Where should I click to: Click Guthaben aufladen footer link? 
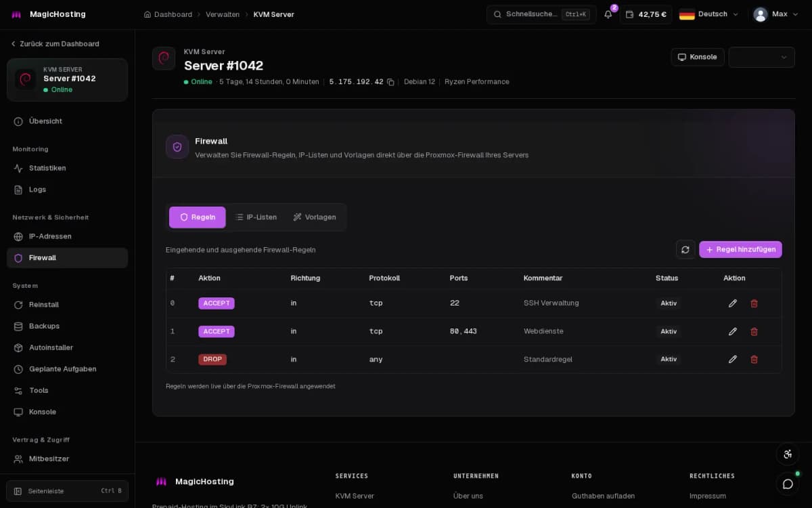(x=603, y=496)
